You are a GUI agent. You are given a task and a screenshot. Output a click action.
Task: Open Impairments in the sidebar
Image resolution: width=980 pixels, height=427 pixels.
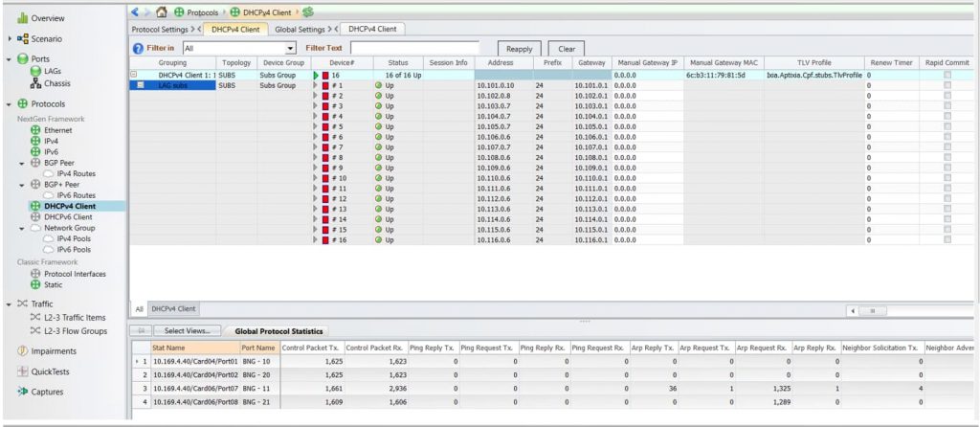pyautogui.click(x=54, y=351)
